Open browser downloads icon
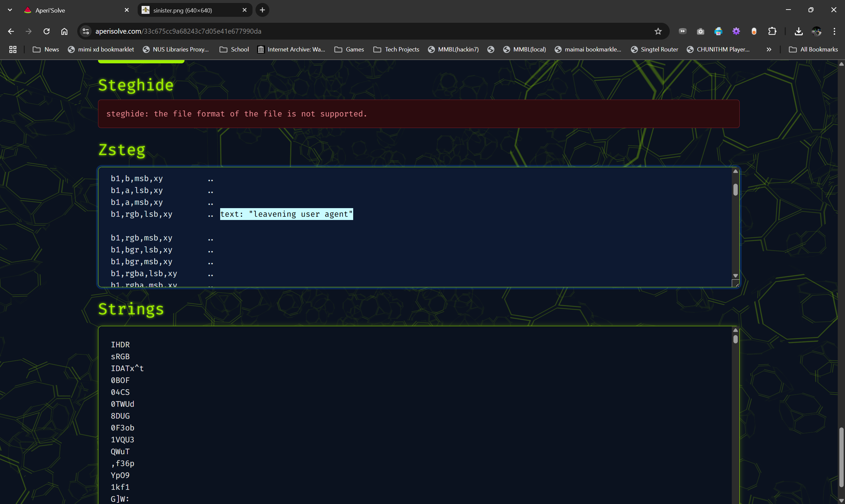845x504 pixels. (798, 31)
